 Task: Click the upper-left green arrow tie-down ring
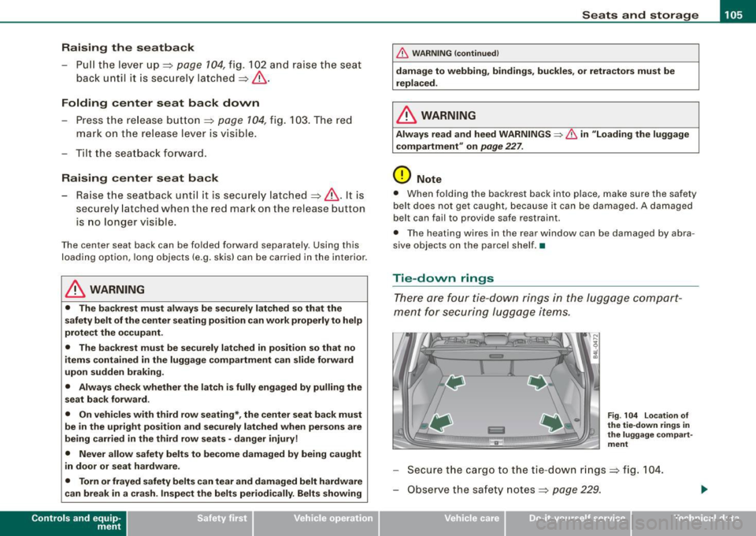(454, 382)
